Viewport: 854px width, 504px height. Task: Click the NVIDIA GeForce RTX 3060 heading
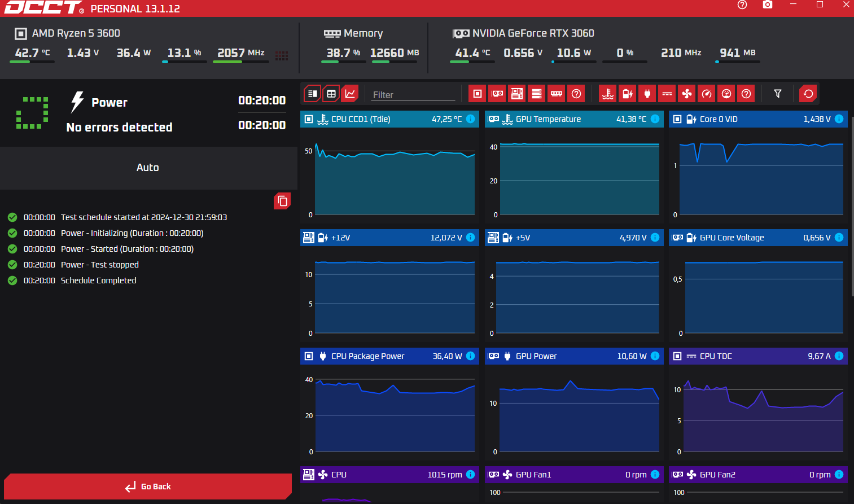tap(533, 33)
